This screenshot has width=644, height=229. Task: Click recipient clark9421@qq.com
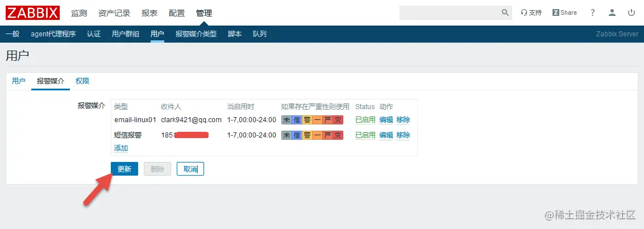click(x=191, y=120)
